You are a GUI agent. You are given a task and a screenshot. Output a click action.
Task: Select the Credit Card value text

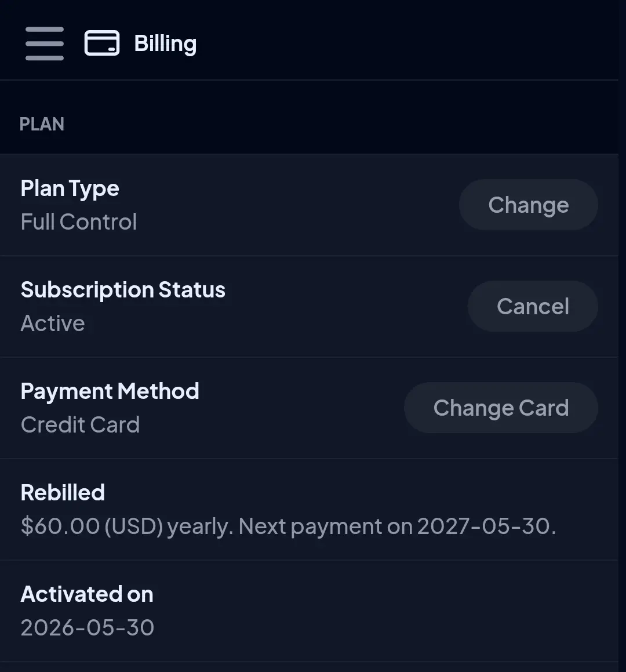pos(80,425)
